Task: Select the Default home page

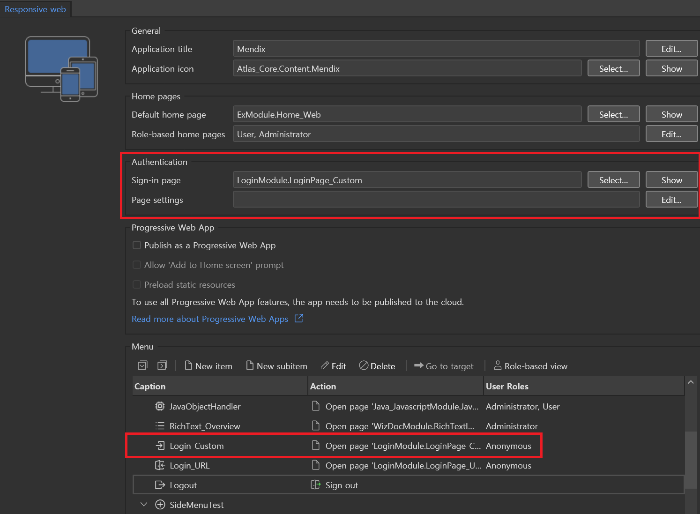Action: tap(613, 115)
